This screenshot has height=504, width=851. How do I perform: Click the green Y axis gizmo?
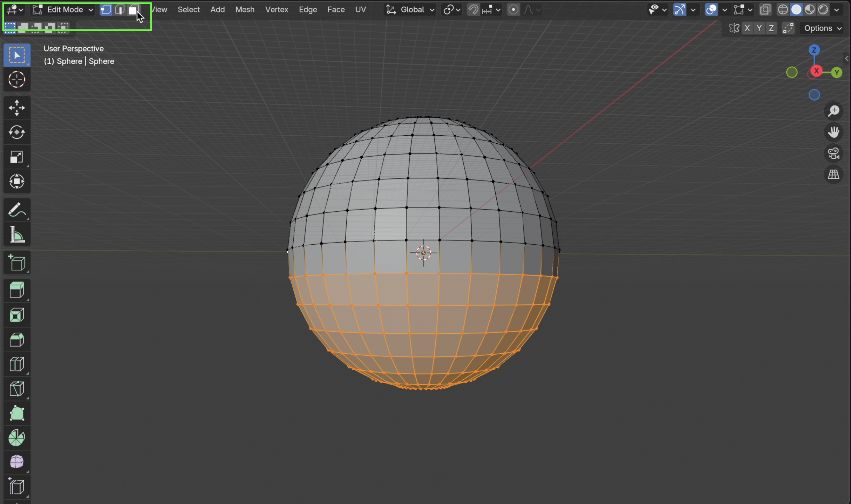pyautogui.click(x=837, y=73)
